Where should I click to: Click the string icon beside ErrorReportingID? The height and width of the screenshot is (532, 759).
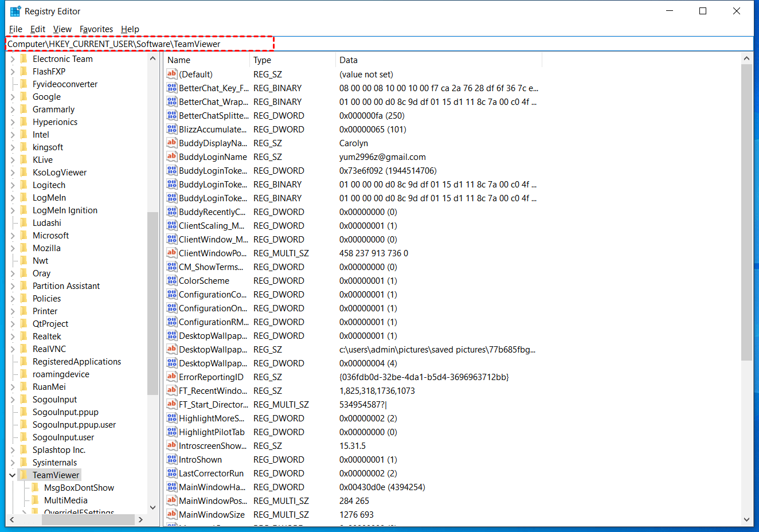[x=171, y=377]
